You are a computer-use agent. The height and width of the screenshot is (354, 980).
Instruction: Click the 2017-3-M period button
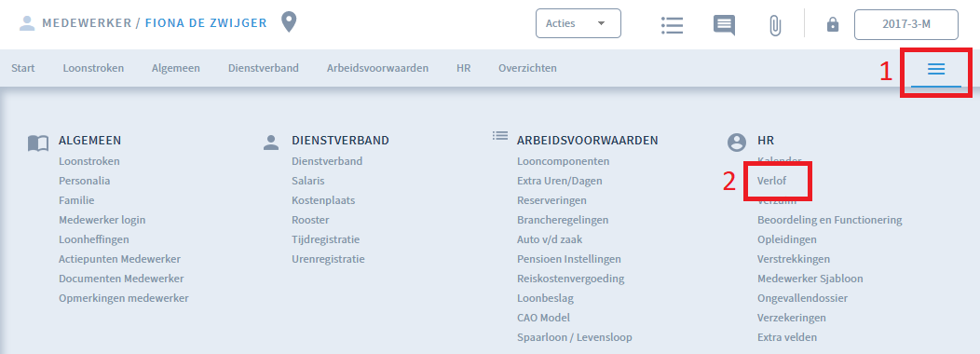tap(906, 24)
